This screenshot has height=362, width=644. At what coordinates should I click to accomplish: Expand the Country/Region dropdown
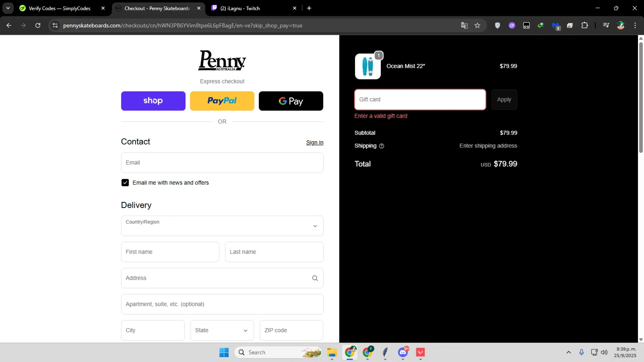tap(222, 226)
